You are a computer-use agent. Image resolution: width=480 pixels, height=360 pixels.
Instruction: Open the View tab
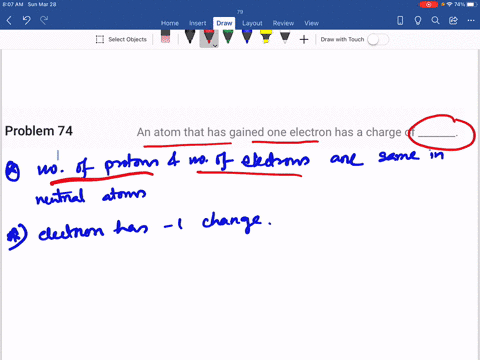[x=311, y=23]
